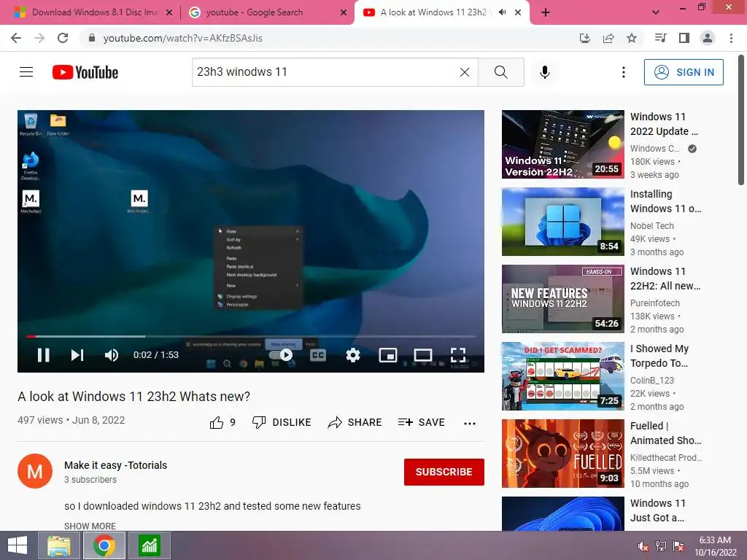Click the DISLIKE button
The image size is (747, 560).
pyautogui.click(x=282, y=422)
